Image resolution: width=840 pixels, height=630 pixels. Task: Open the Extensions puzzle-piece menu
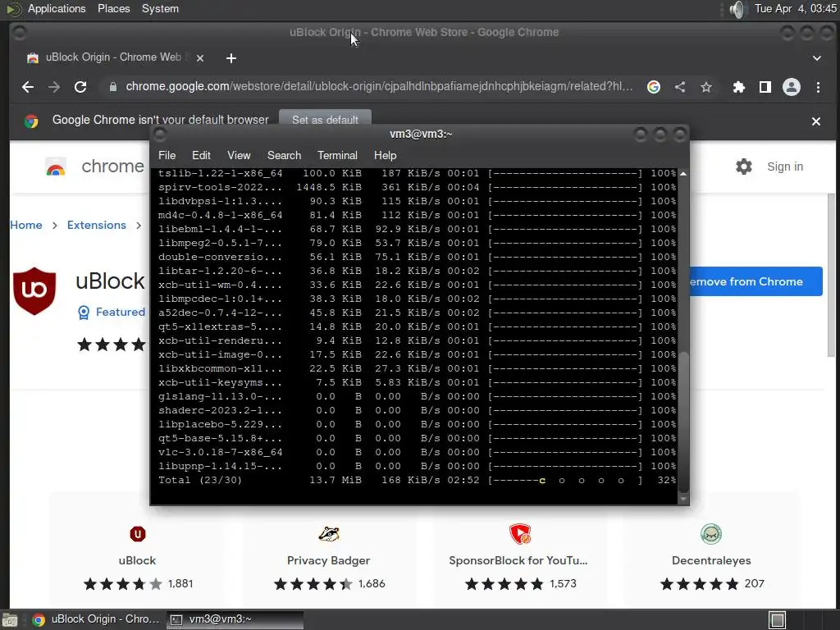(x=739, y=87)
